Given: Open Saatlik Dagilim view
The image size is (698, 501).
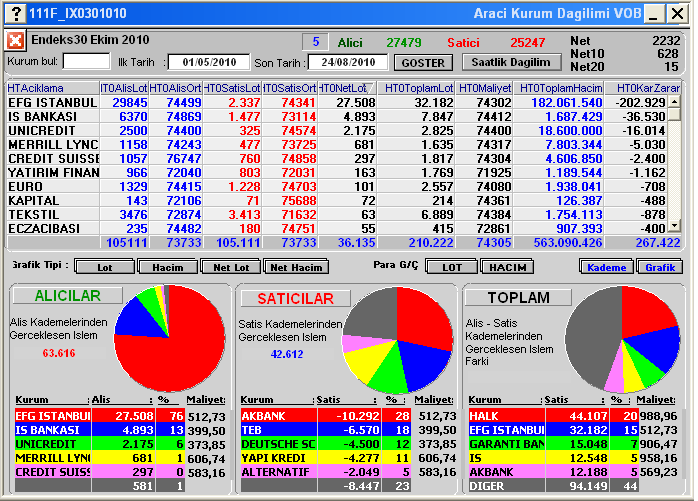Looking at the screenshot, I should (x=510, y=62).
